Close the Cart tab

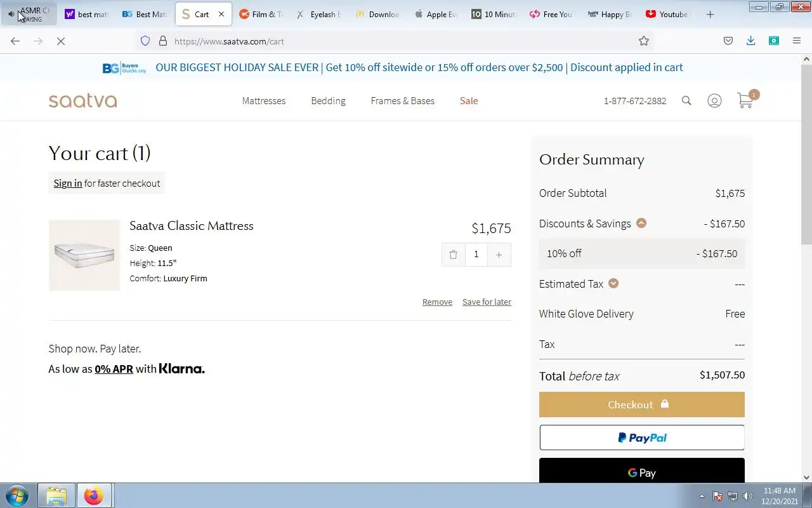tap(221, 14)
